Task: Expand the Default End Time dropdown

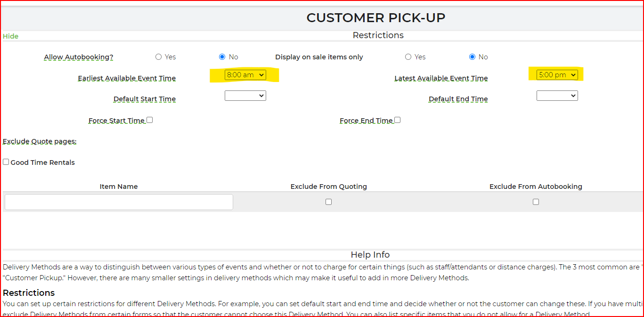Action: pyautogui.click(x=557, y=96)
